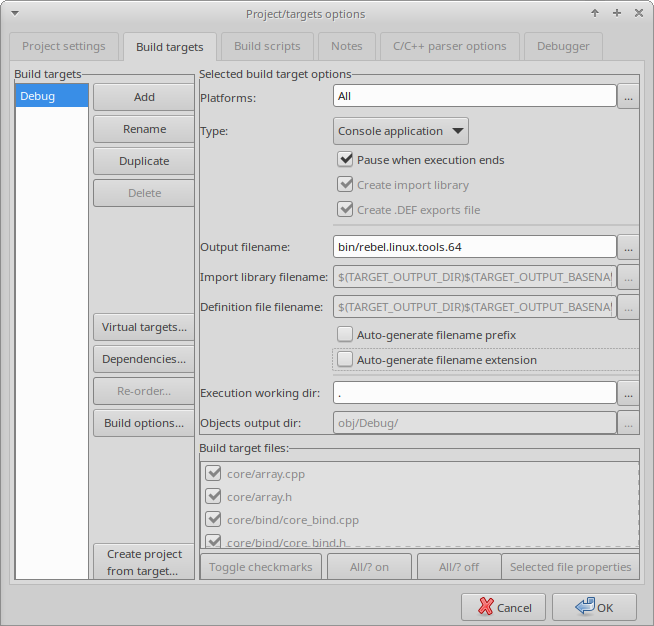The image size is (654, 626).
Task: Browse for output filename with ellipsis
Action: (628, 247)
